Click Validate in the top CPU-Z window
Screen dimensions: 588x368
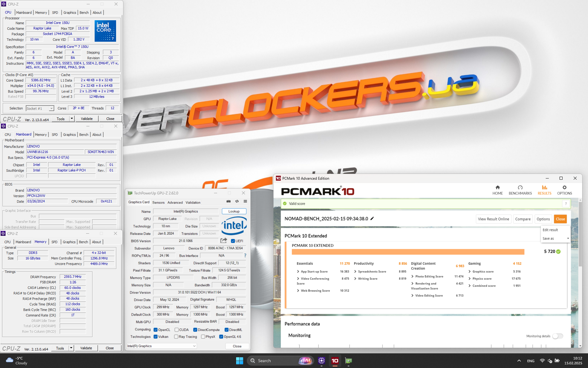(87, 119)
